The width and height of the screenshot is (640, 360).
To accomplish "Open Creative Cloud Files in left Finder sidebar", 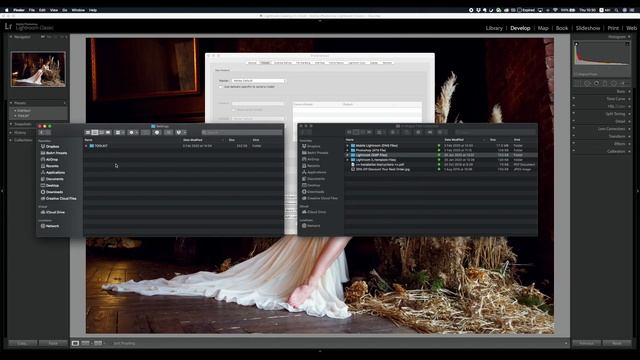I will click(x=60, y=199).
